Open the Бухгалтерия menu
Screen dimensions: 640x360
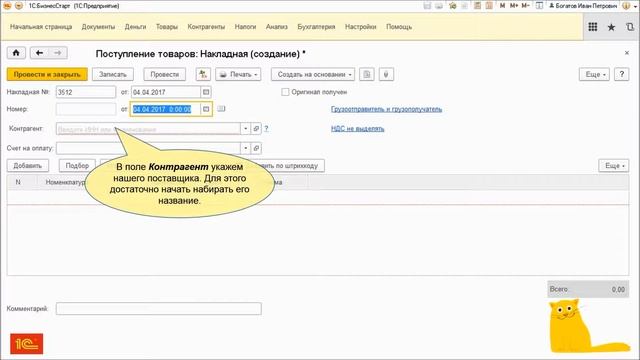(x=316, y=27)
